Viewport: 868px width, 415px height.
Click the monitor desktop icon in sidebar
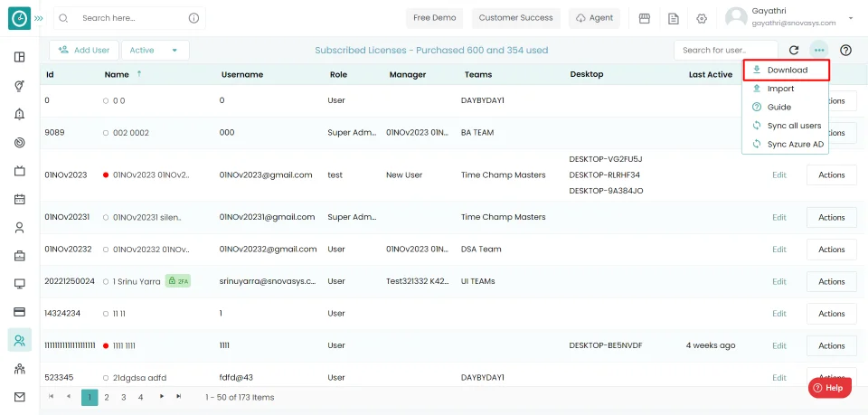pos(19,284)
